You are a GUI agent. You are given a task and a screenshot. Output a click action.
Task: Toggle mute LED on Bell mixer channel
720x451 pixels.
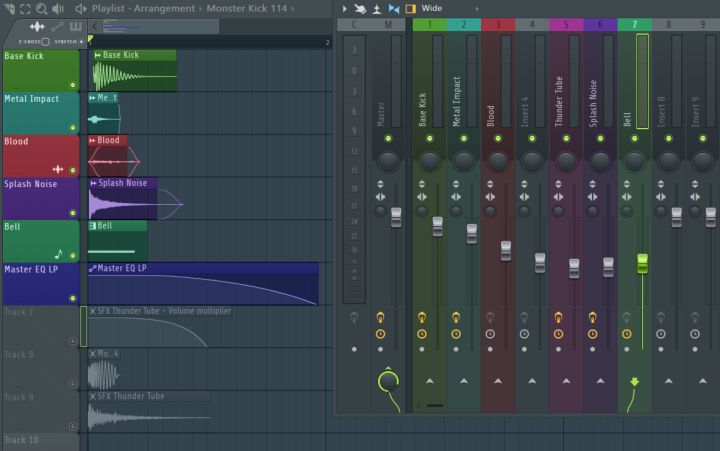pyautogui.click(x=634, y=137)
